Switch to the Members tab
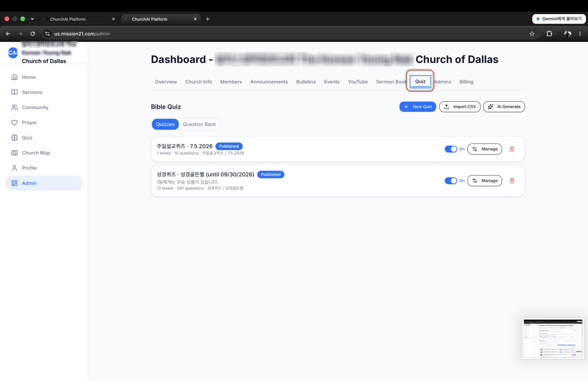 tap(231, 82)
